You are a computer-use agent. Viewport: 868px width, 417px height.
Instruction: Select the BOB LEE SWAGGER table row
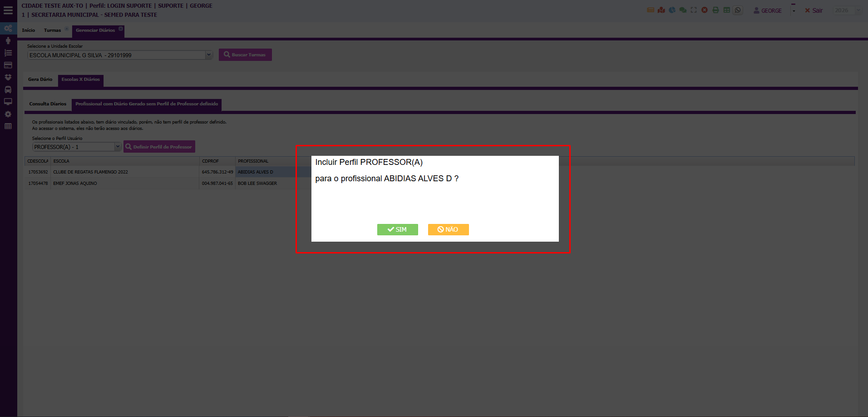(x=257, y=184)
